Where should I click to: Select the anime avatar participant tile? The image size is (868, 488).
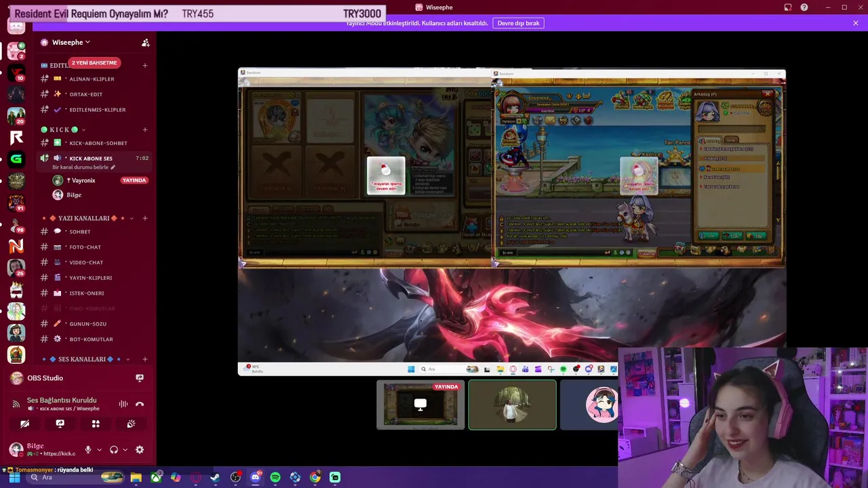click(x=589, y=405)
